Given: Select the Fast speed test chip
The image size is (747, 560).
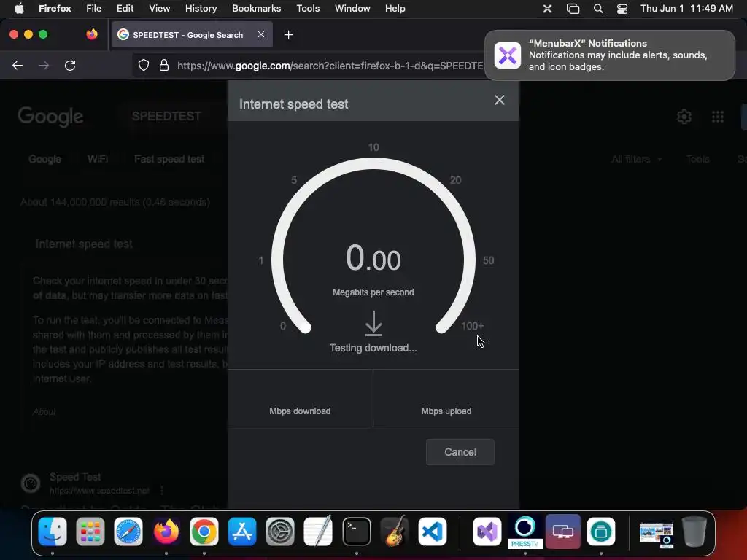Looking at the screenshot, I should [169, 159].
